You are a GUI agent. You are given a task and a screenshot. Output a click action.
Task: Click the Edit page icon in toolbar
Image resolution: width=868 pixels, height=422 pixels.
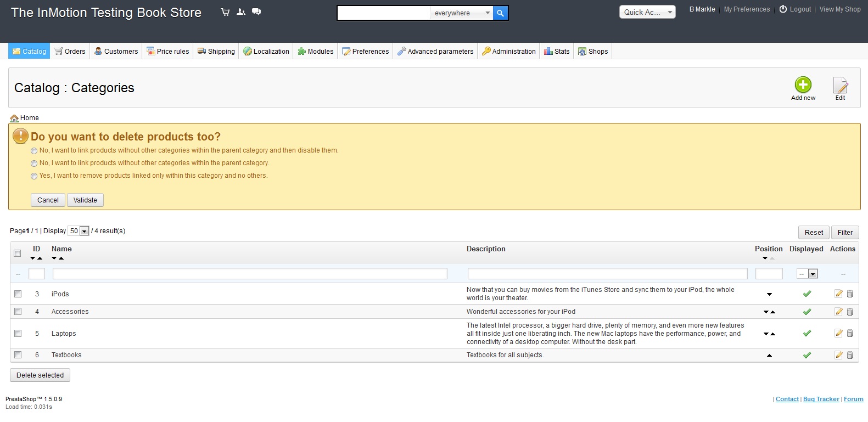(840, 85)
